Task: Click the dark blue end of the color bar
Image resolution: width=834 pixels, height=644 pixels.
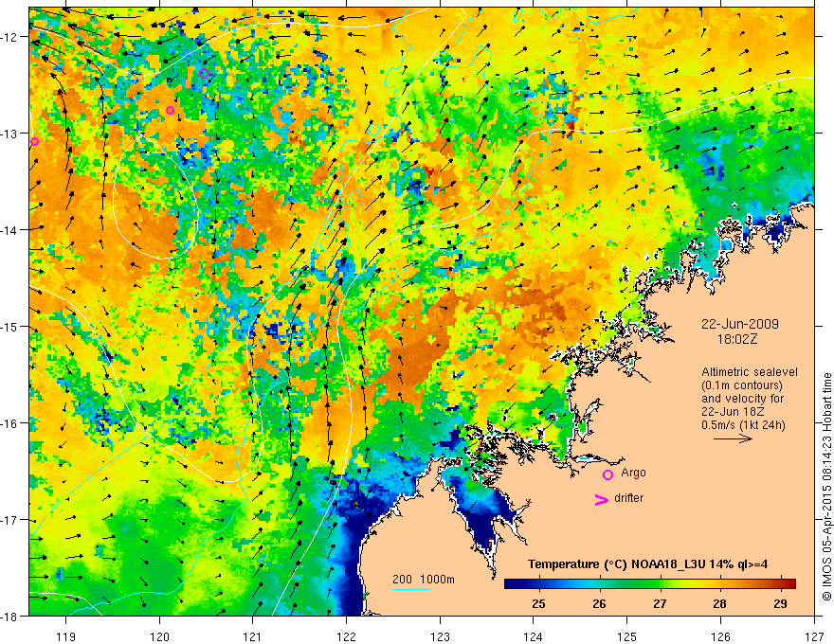Action: coord(512,583)
